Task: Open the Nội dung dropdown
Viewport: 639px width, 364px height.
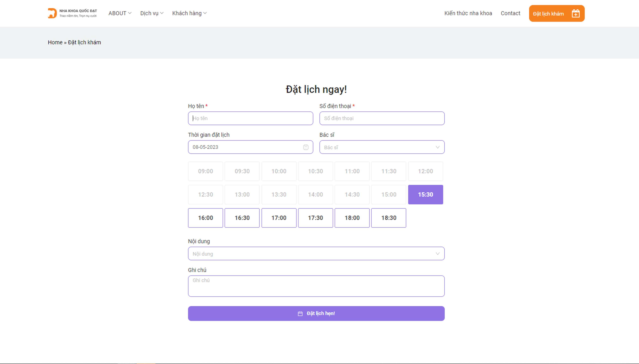Action: (x=316, y=253)
